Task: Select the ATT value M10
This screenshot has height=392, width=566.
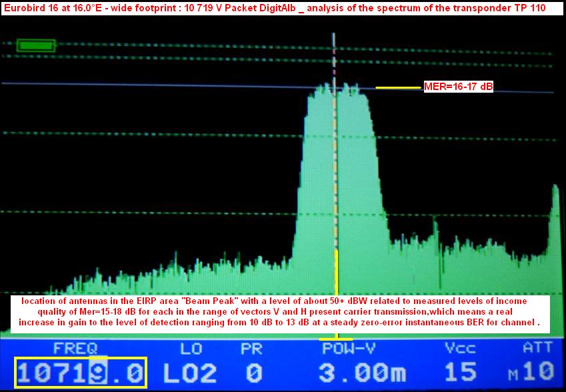Action: (531, 373)
